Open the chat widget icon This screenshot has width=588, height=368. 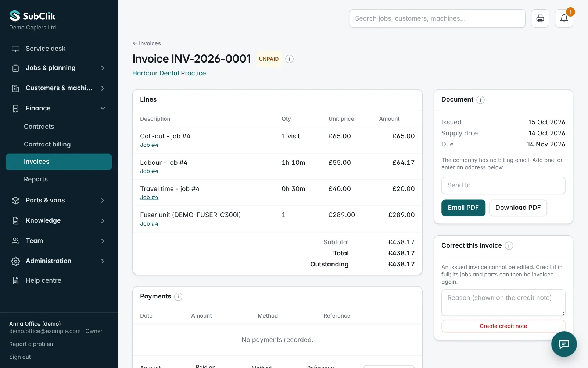point(564,344)
